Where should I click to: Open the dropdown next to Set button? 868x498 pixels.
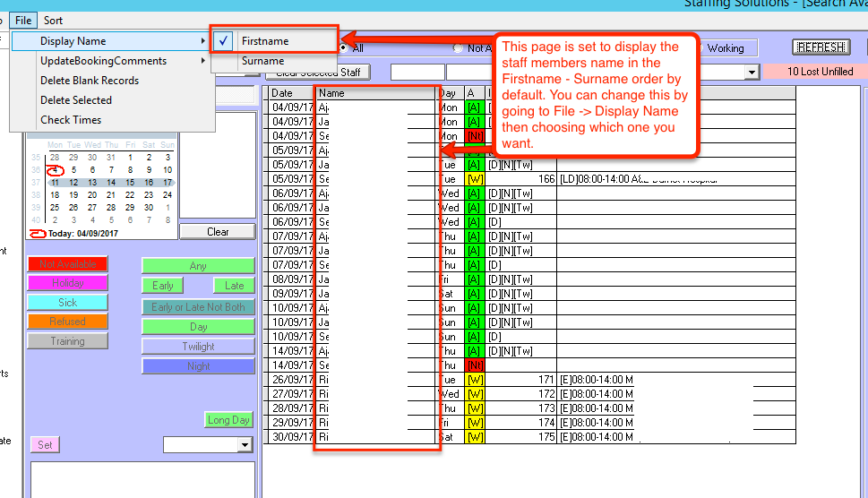click(x=245, y=445)
